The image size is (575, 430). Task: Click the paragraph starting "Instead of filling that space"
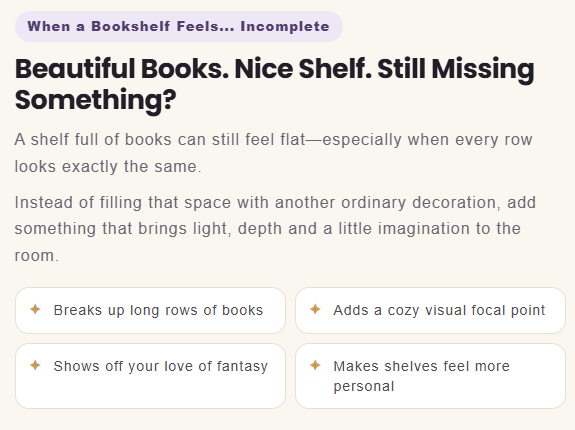tap(275, 229)
